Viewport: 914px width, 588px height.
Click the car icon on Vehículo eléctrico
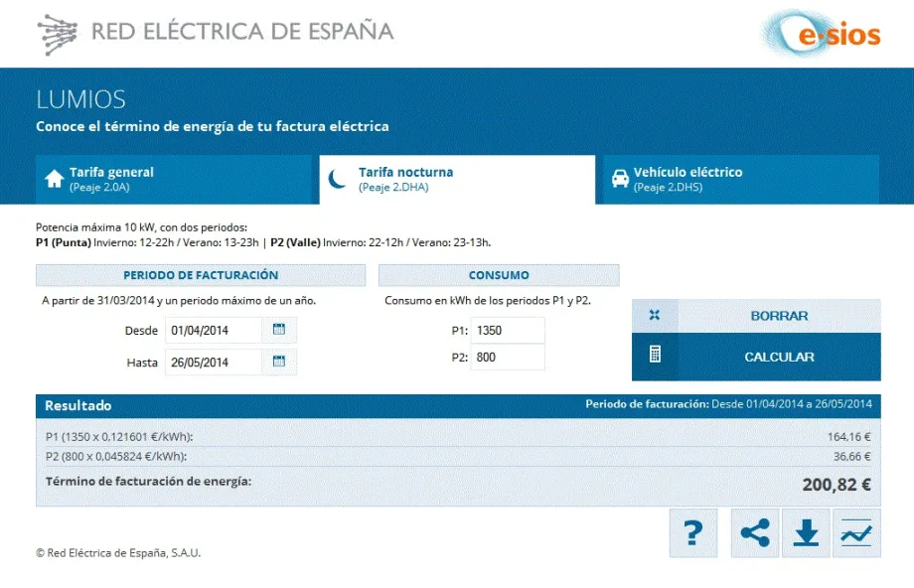[620, 179]
